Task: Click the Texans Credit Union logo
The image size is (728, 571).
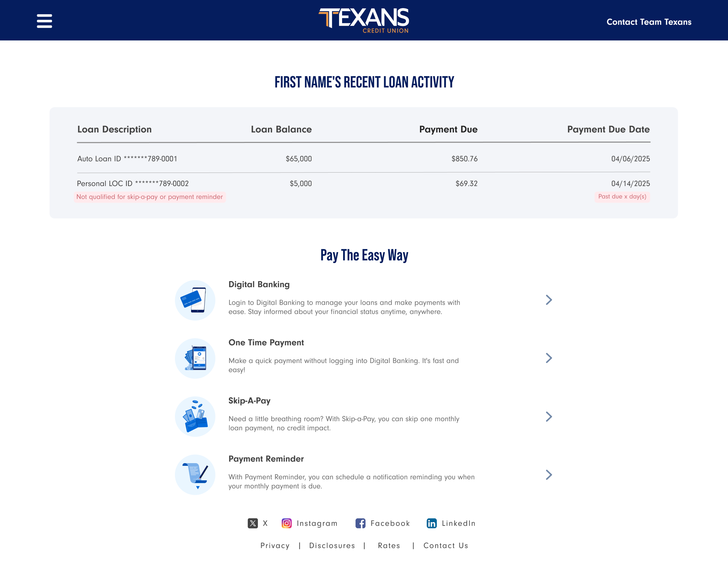Action: (x=364, y=21)
